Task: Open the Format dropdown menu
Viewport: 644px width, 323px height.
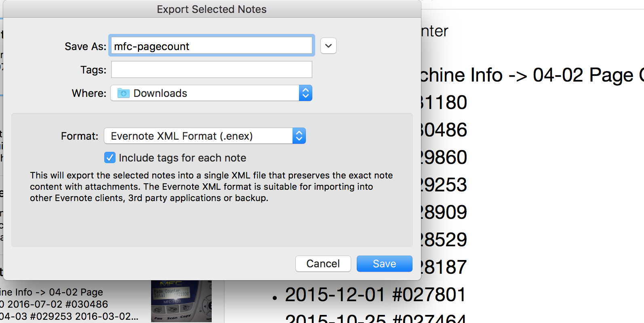Action: 205,136
